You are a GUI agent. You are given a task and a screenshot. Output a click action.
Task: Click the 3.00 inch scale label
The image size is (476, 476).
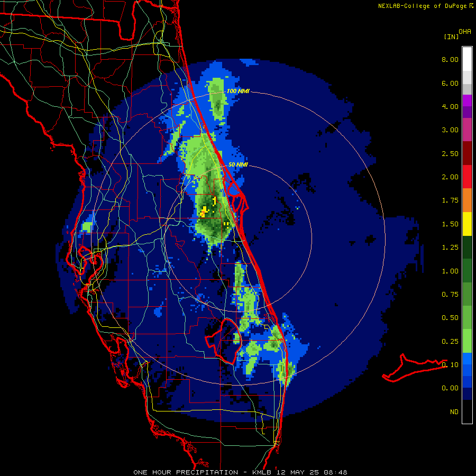[x=450, y=130]
